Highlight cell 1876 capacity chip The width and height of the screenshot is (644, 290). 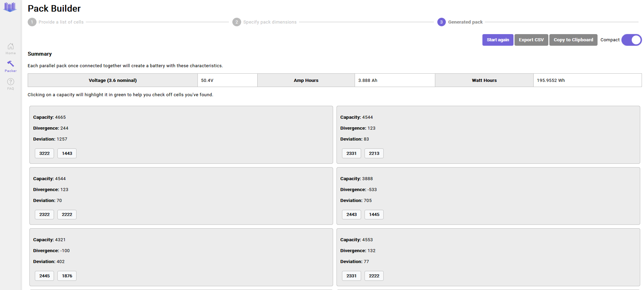click(x=67, y=276)
